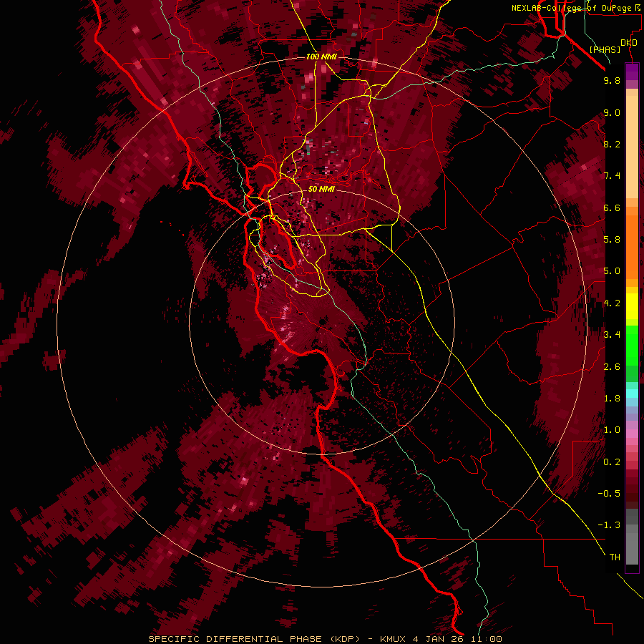Pick the cyan segment of the color bar
Viewport: 644px width, 644px height.
632,394
